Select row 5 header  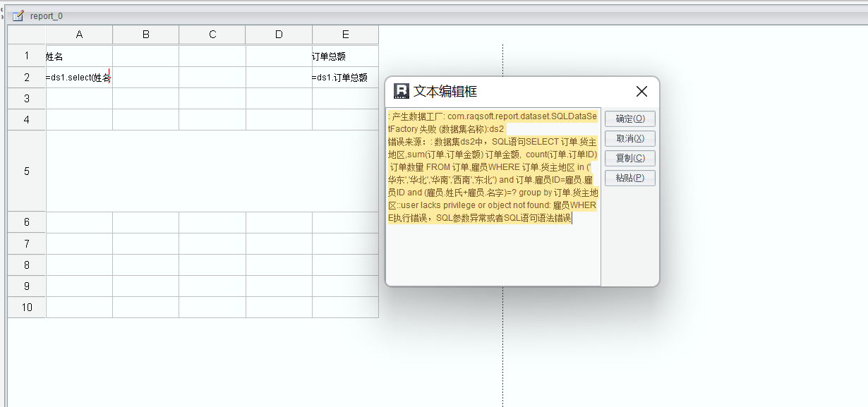pos(27,171)
